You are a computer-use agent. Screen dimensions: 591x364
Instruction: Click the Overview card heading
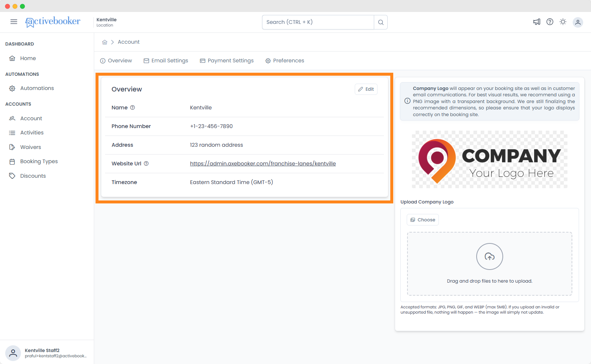pyautogui.click(x=127, y=89)
